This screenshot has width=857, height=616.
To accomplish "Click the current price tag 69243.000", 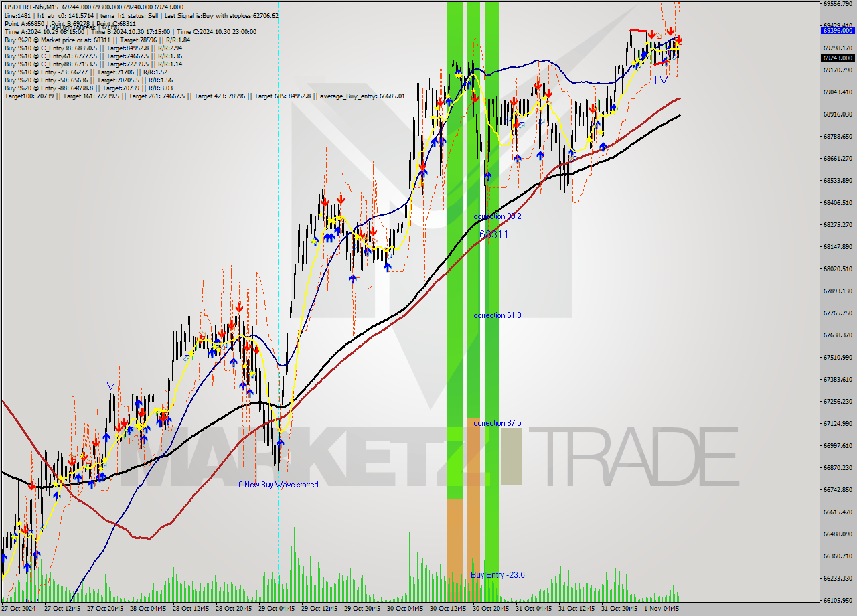I will coord(838,58).
